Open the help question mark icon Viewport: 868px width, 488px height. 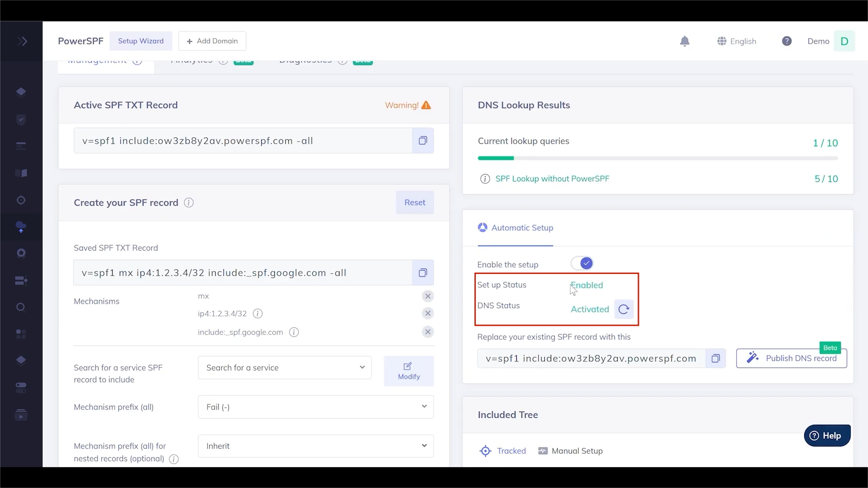click(787, 41)
